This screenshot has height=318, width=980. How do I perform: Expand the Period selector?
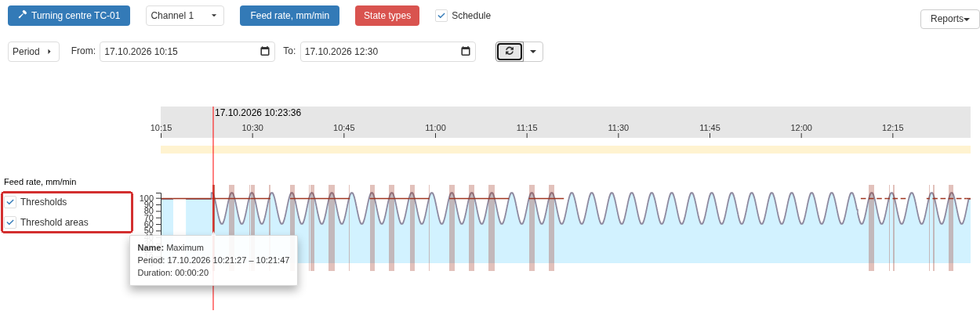click(34, 52)
